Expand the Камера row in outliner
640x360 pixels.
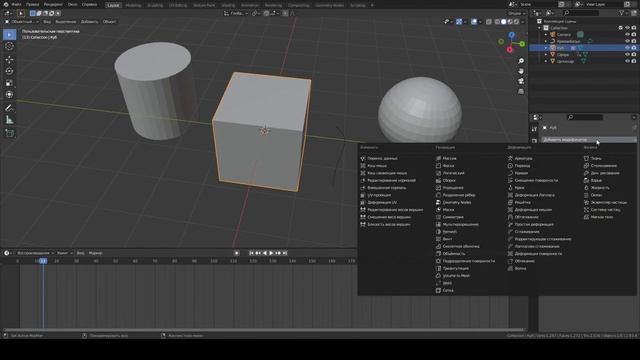546,35
